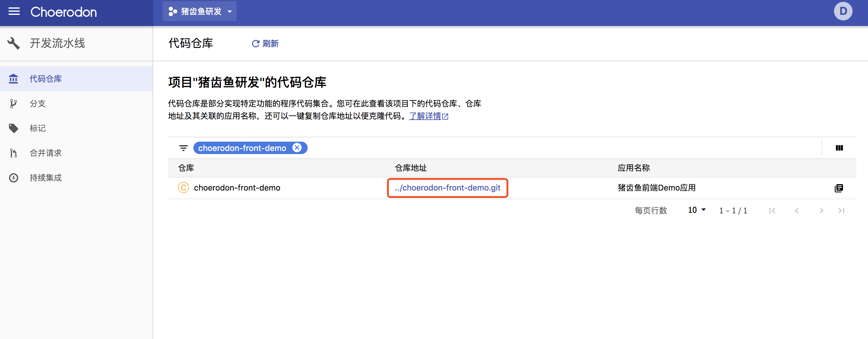Click the tag icon beside 标记
Image resolution: width=868 pixels, height=339 pixels.
pyautogui.click(x=14, y=128)
